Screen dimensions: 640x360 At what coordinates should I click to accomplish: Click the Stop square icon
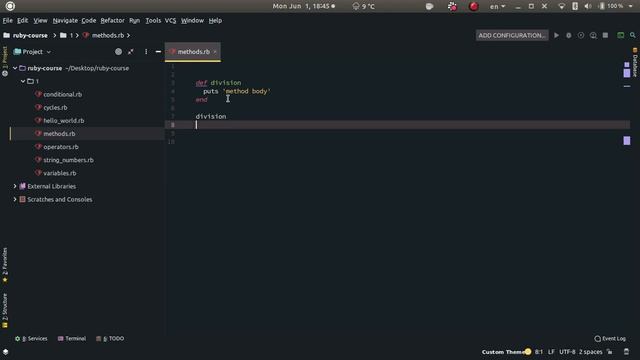605,36
